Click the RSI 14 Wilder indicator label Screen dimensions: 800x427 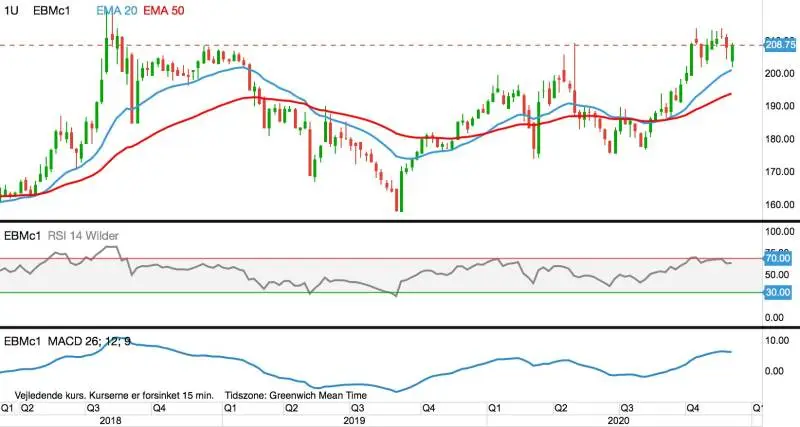click(83, 236)
